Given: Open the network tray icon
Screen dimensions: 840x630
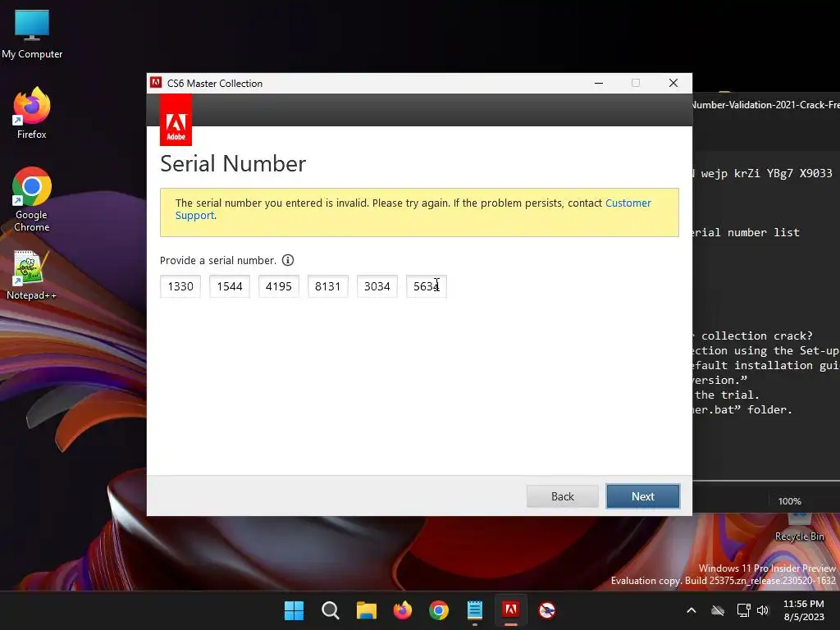Looking at the screenshot, I should pos(743,610).
